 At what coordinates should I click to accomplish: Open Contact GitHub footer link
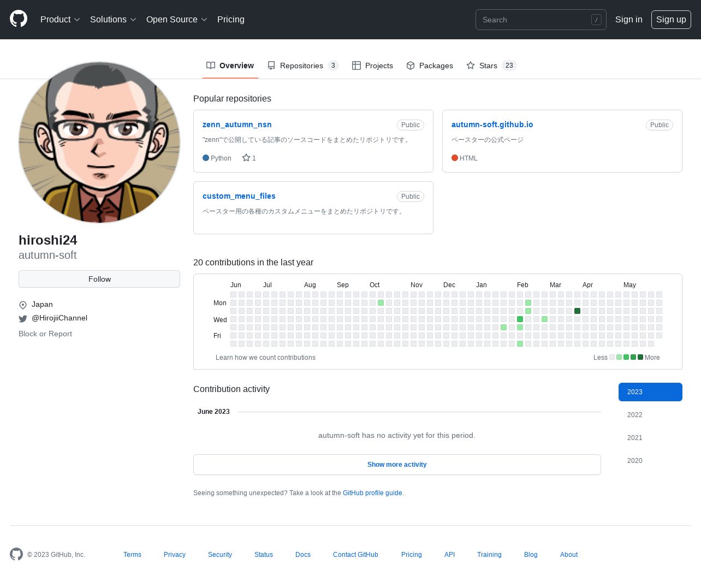pyautogui.click(x=355, y=555)
